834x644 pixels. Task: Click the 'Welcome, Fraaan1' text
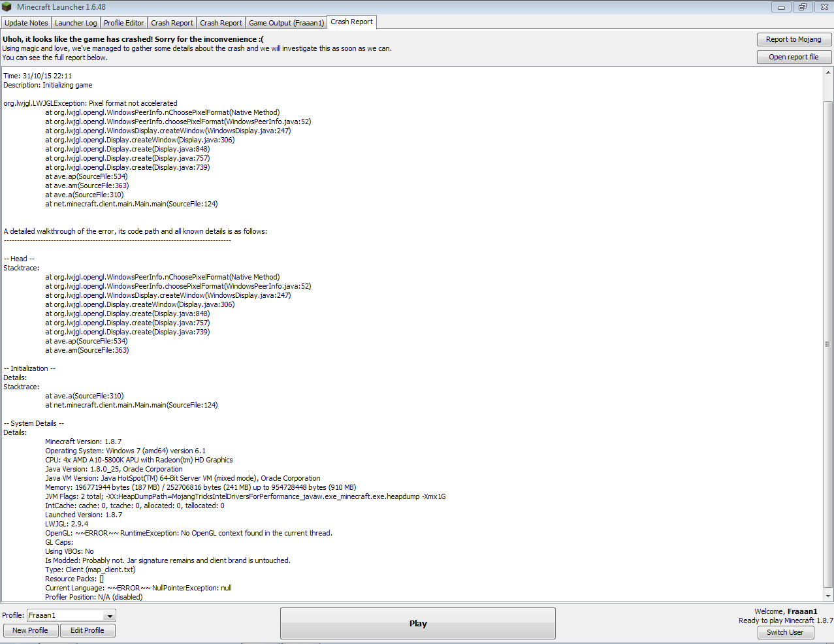[x=786, y=611]
